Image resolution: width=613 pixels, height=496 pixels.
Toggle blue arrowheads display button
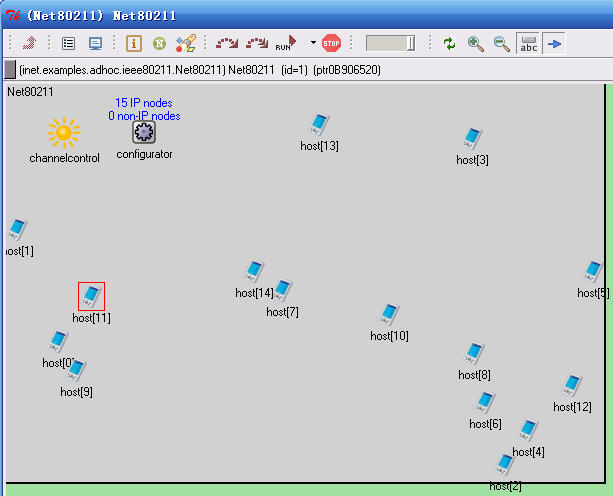tap(554, 43)
